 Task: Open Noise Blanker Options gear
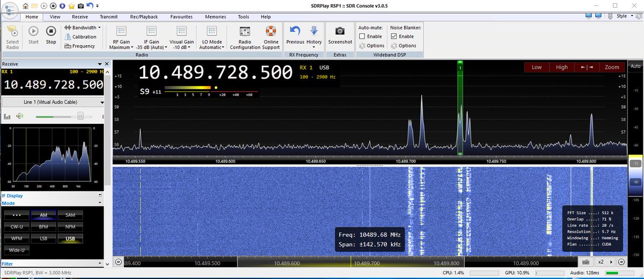(403, 46)
